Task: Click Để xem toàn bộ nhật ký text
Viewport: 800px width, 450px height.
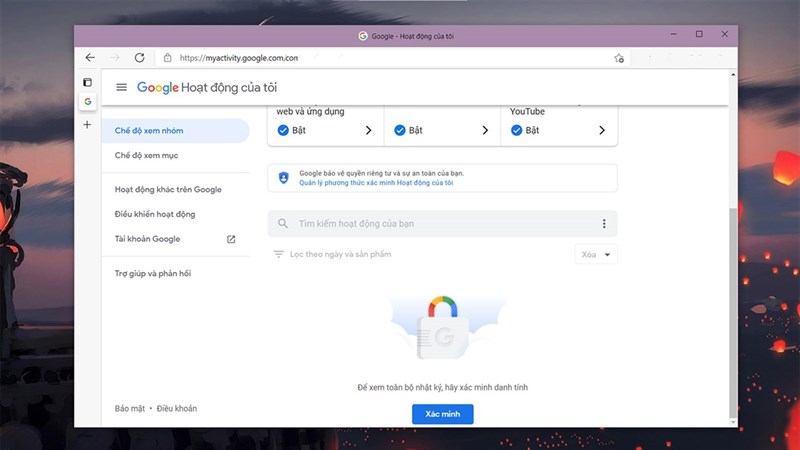Action: click(x=443, y=387)
